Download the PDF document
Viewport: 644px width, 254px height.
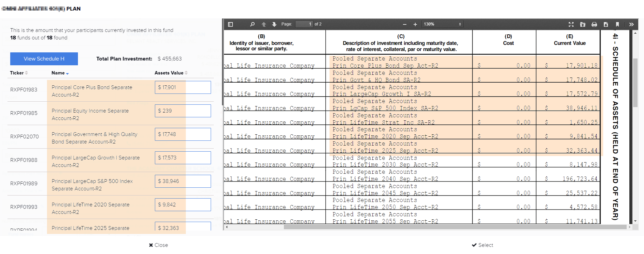pos(606,24)
